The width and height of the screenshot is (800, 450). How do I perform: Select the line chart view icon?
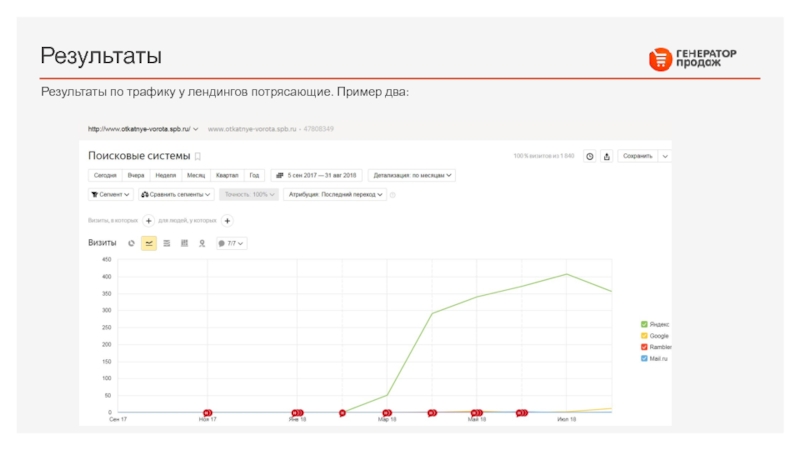149,243
